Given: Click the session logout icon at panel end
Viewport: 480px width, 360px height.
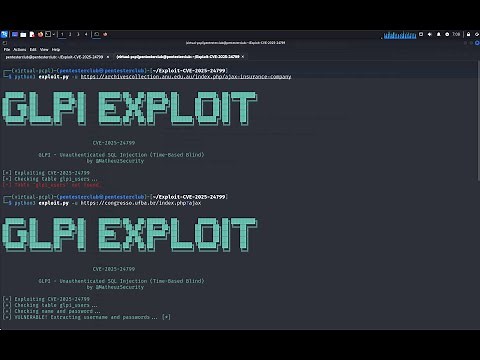Looking at the screenshot, I should (x=477, y=34).
